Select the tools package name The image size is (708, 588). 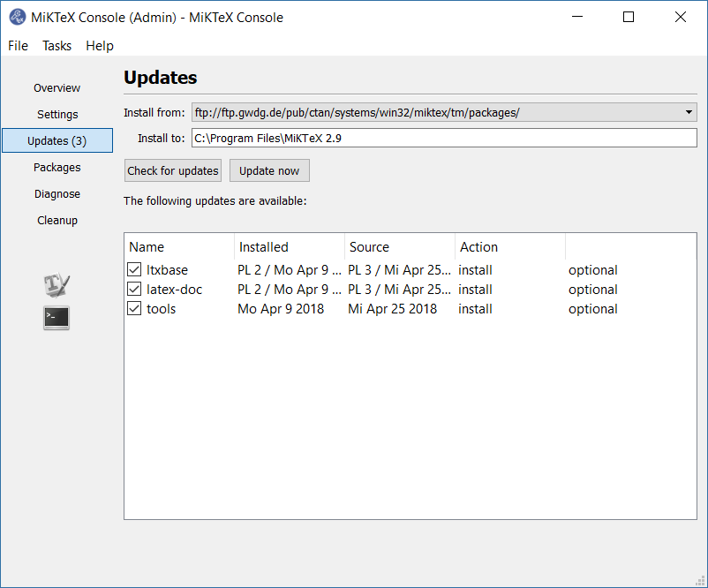(162, 309)
